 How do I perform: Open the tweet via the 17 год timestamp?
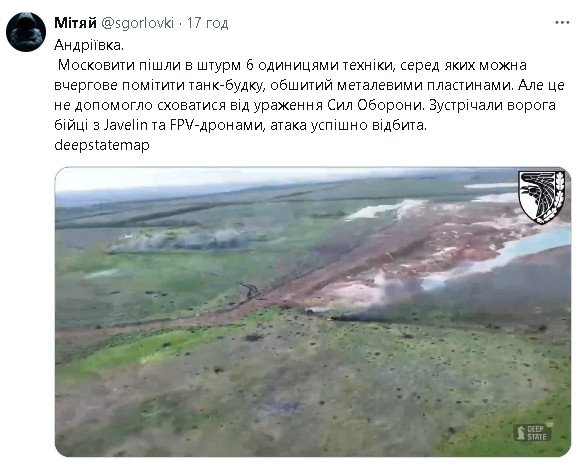207,23
